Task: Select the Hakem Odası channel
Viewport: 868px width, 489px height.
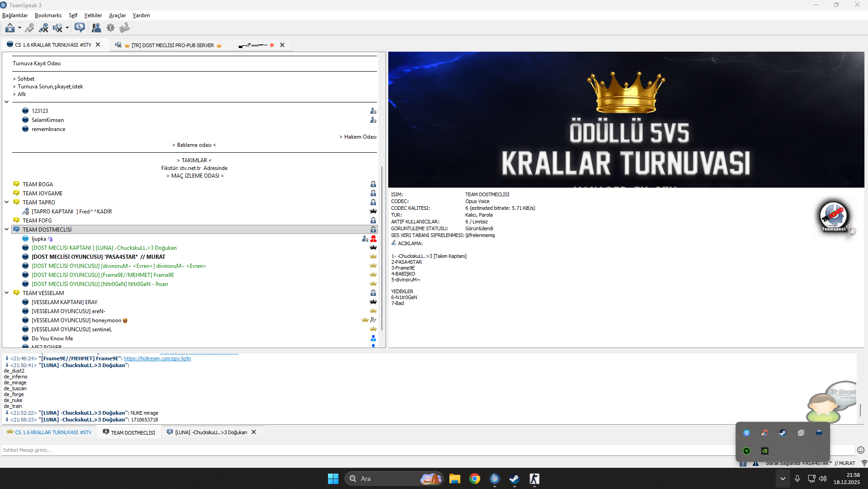Action: pos(358,137)
